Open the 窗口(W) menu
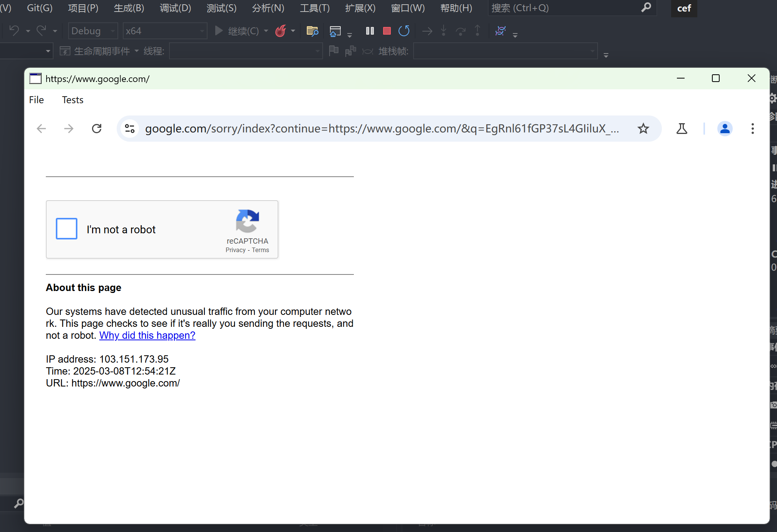This screenshot has width=777, height=532. tap(408, 8)
